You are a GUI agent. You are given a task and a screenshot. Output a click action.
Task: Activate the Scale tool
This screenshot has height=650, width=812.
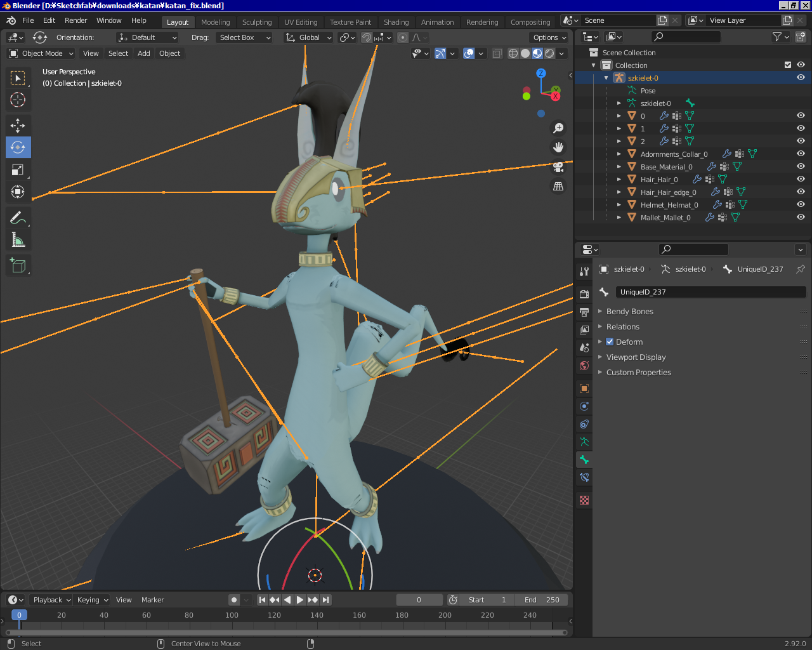pos(18,169)
